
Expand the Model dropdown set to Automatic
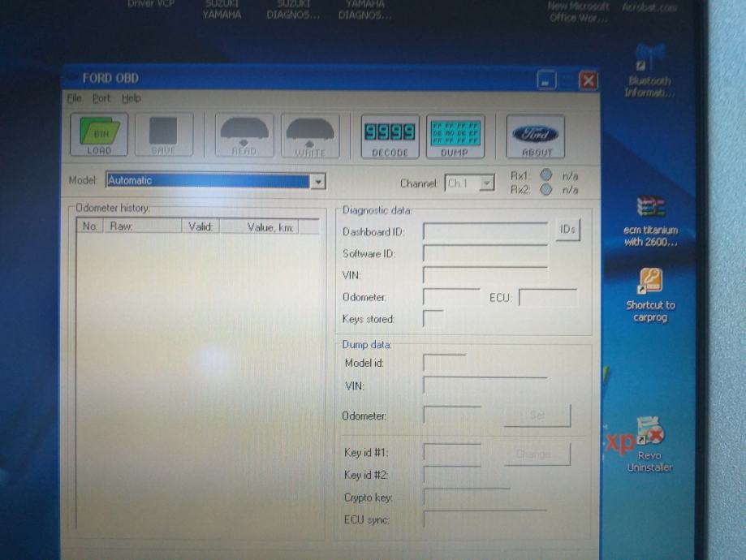pos(318,181)
